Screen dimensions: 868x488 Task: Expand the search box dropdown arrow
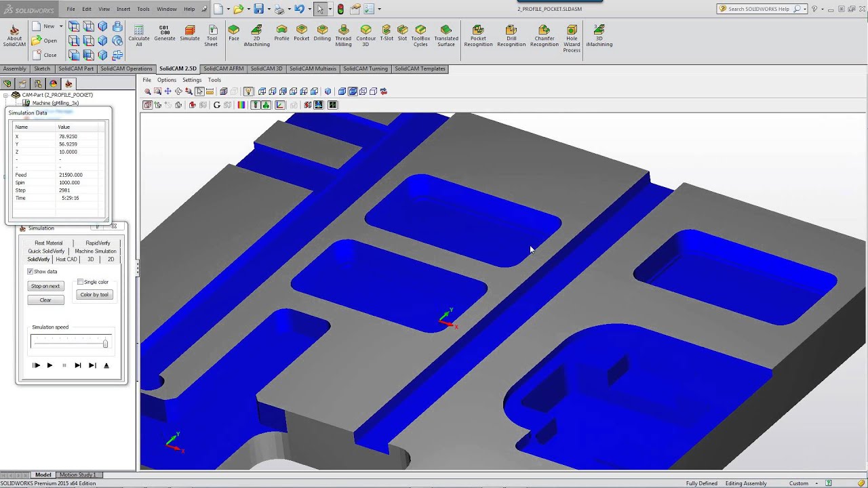(805, 9)
